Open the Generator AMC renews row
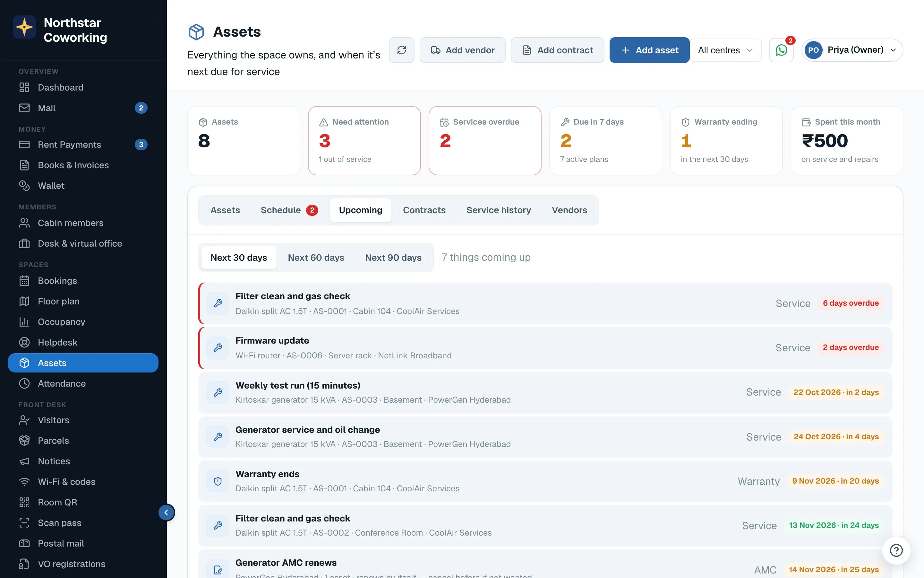The width and height of the screenshot is (924, 578). [545, 564]
